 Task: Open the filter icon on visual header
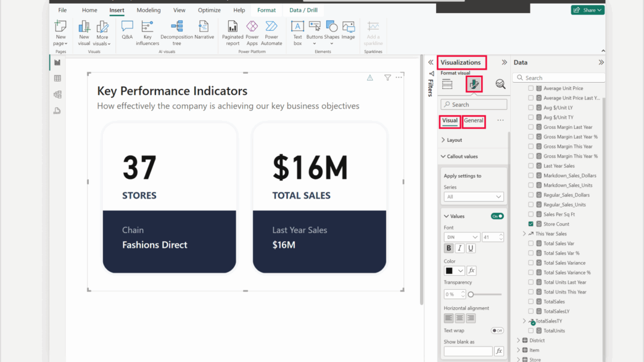[387, 78]
